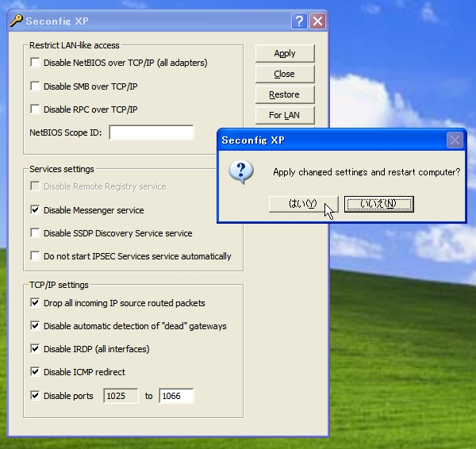Uncheck the Disable ports checkbox
Viewport: 476px width, 449px height.
(35, 396)
